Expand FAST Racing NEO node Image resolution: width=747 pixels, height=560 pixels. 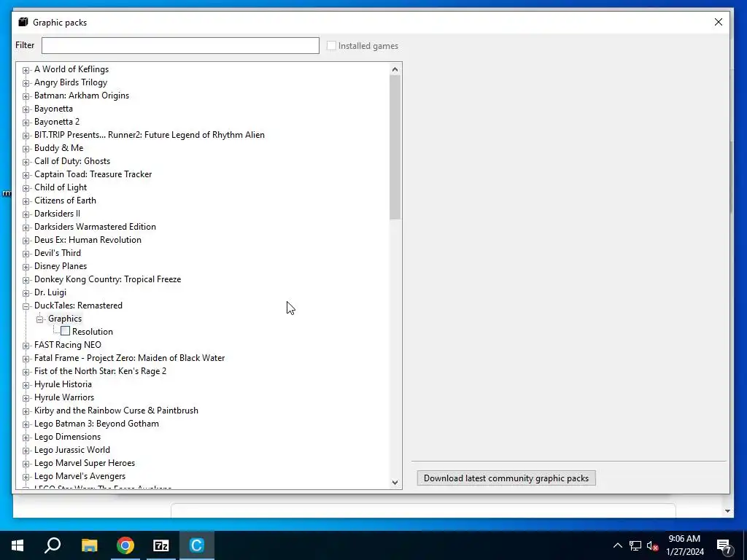click(x=26, y=345)
